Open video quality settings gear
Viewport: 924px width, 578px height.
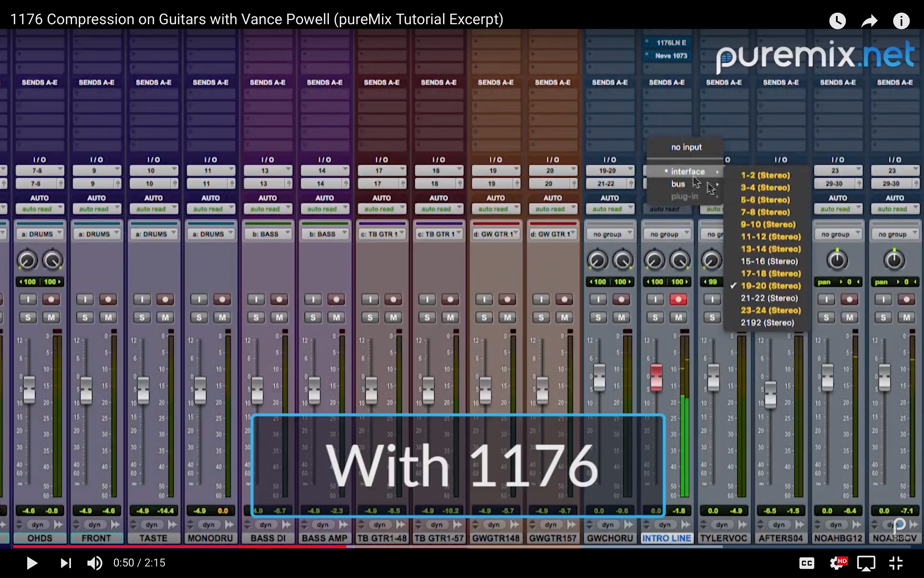(x=838, y=563)
